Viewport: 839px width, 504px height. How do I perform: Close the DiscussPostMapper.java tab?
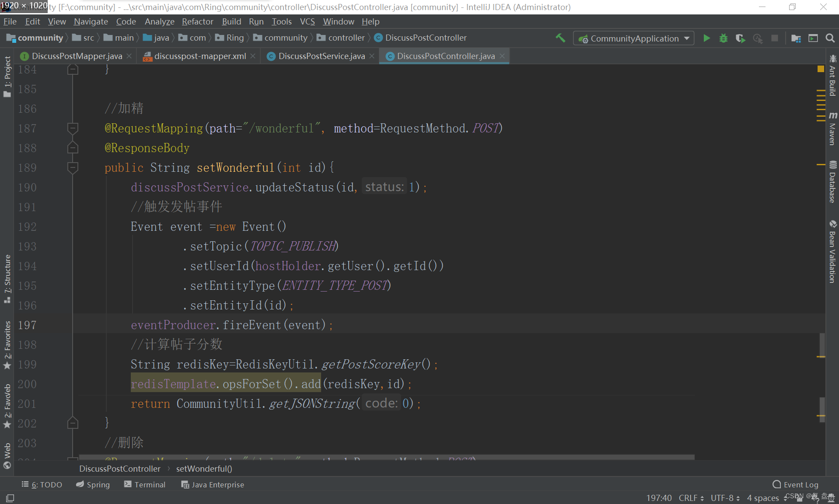129,56
